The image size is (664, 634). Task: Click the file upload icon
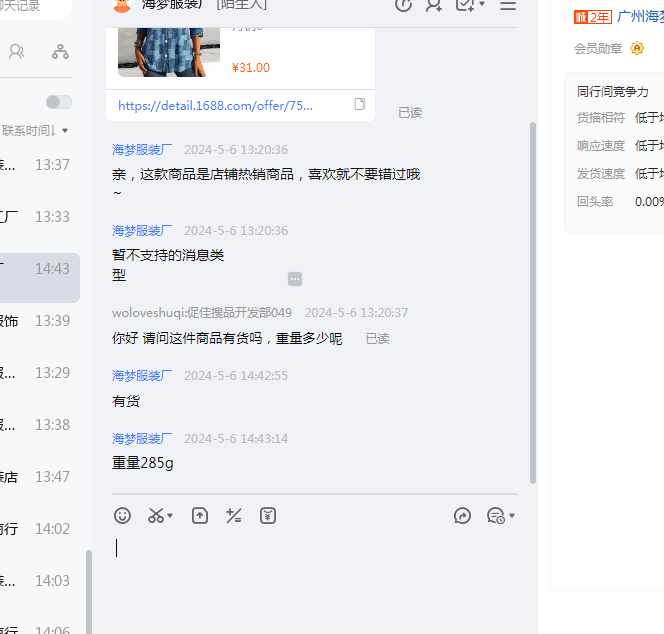[x=200, y=516]
